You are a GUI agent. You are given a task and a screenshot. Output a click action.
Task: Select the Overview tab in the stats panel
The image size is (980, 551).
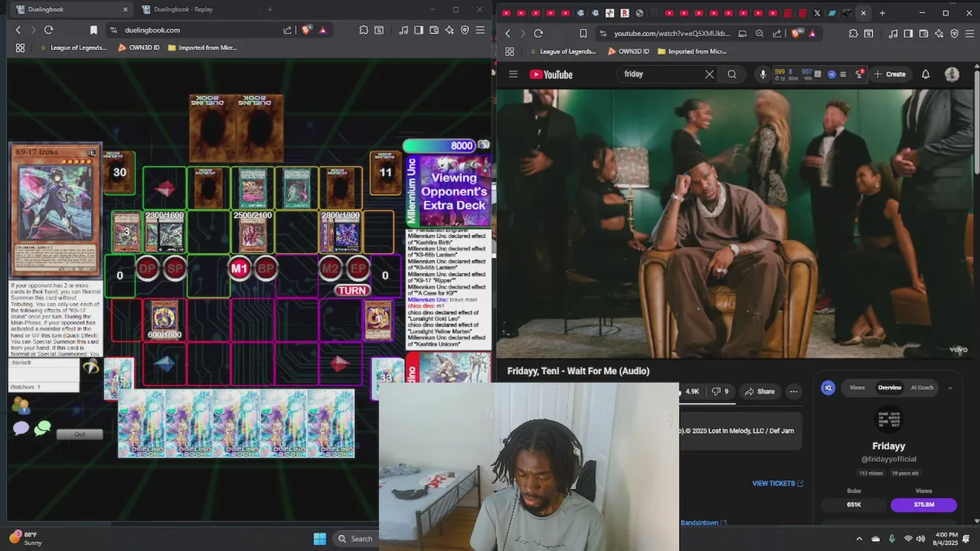click(x=889, y=388)
